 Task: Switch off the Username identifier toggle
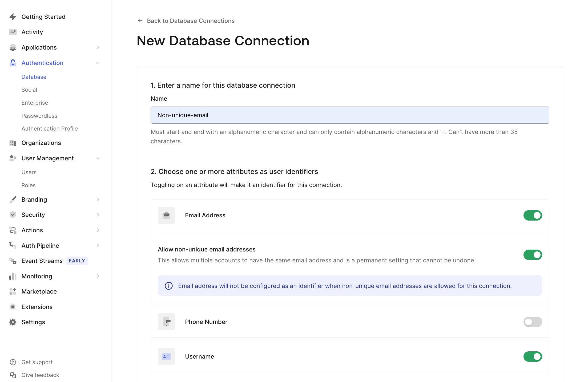click(533, 356)
